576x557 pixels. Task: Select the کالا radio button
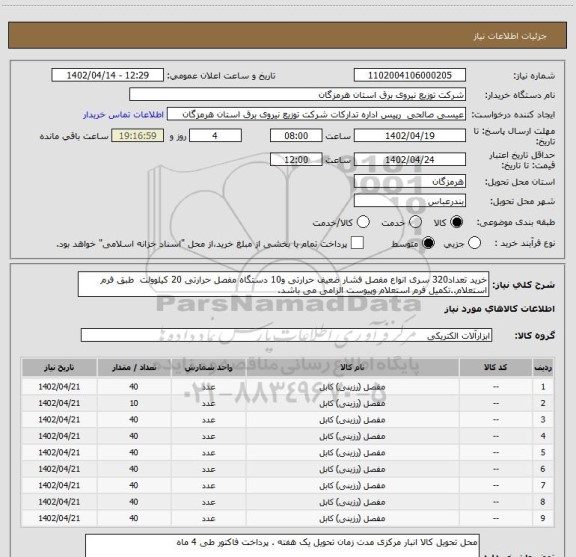457,222
